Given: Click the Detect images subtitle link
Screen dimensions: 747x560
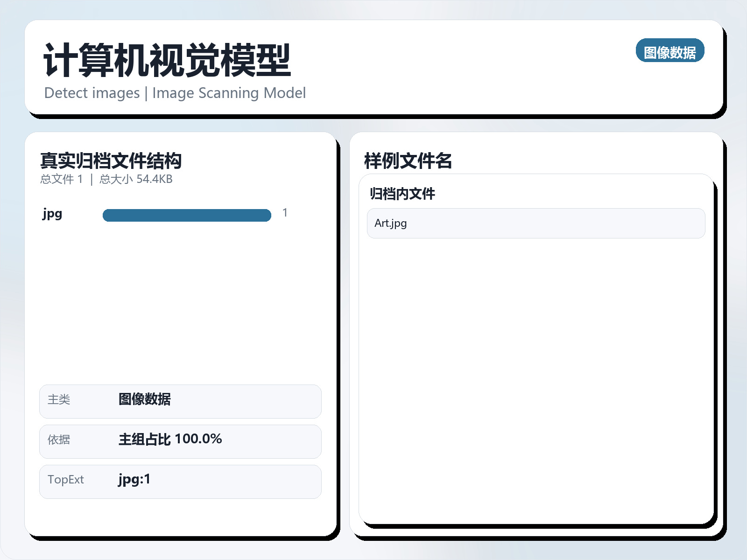Looking at the screenshot, I should coord(175,93).
